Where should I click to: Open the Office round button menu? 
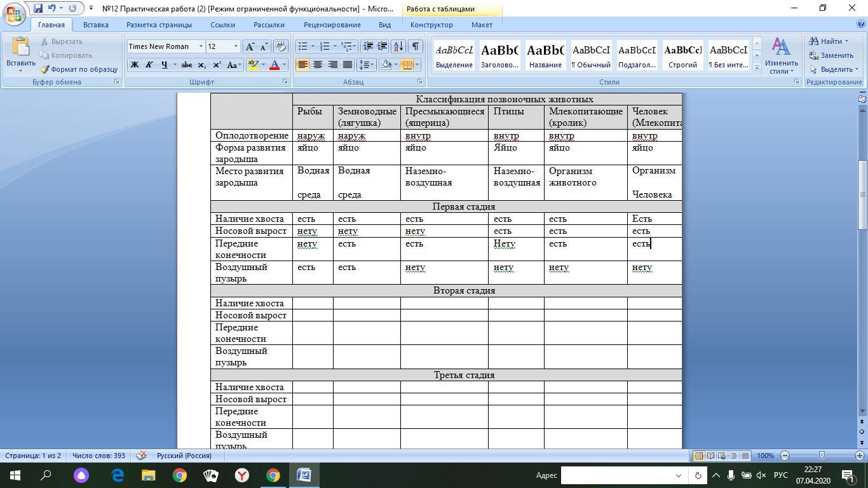tap(15, 14)
